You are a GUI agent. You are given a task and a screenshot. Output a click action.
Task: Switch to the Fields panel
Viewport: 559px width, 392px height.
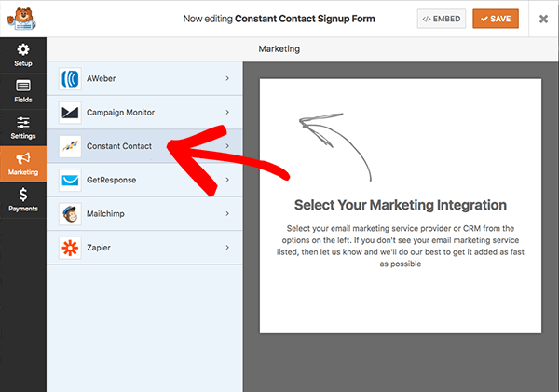tap(23, 91)
